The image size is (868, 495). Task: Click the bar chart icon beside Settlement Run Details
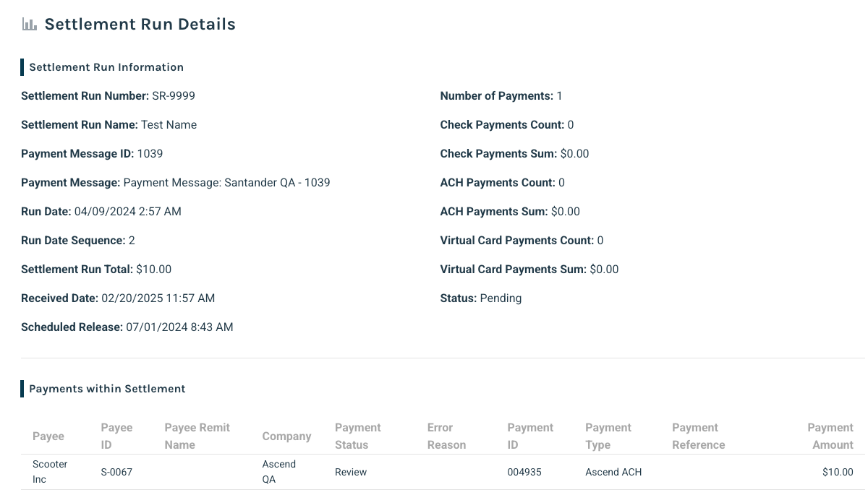click(x=30, y=24)
